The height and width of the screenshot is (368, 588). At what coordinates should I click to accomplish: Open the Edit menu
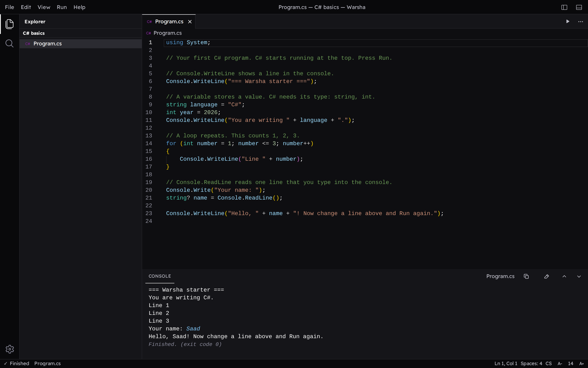tap(26, 7)
